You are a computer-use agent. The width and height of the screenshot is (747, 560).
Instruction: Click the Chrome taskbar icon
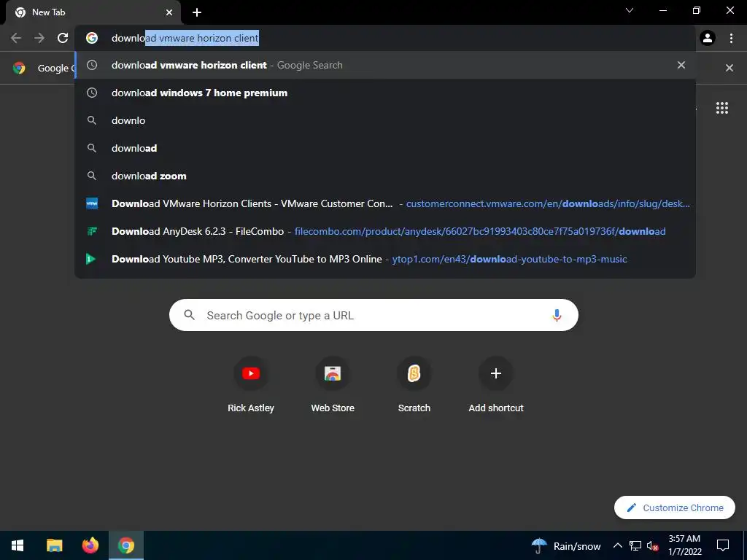[126, 545]
